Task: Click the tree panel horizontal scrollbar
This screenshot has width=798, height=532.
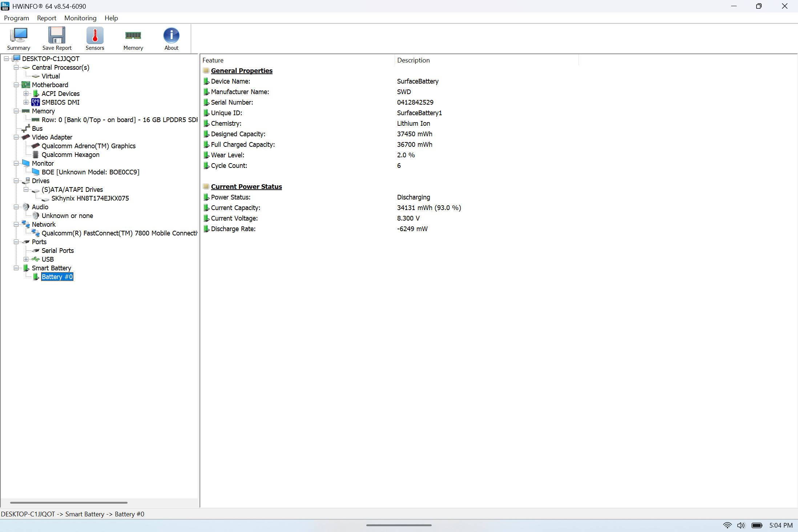Action: click(x=69, y=503)
